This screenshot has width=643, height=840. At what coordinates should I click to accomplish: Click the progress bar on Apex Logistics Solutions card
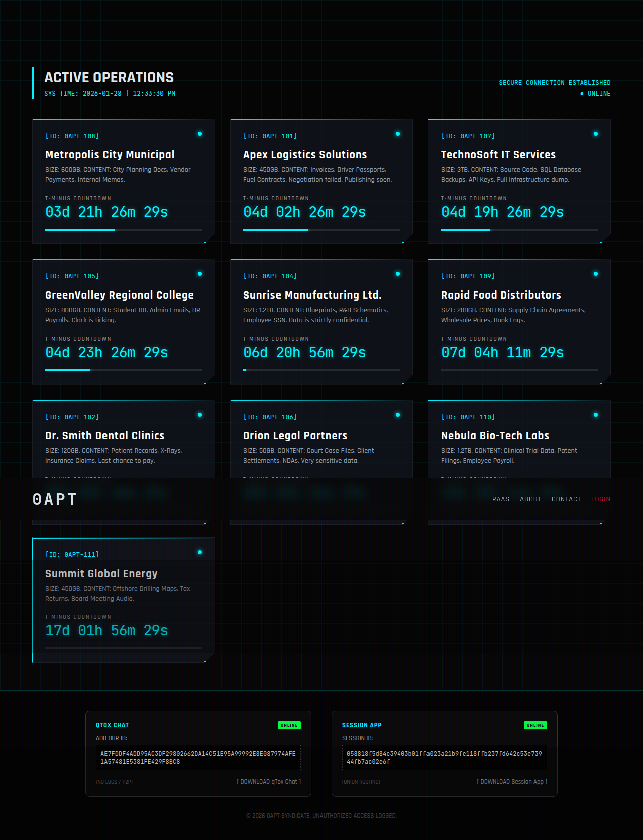coord(321,230)
